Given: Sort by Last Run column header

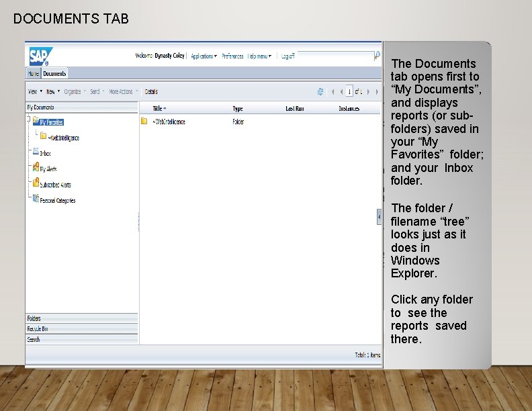Looking at the screenshot, I should coord(294,109).
